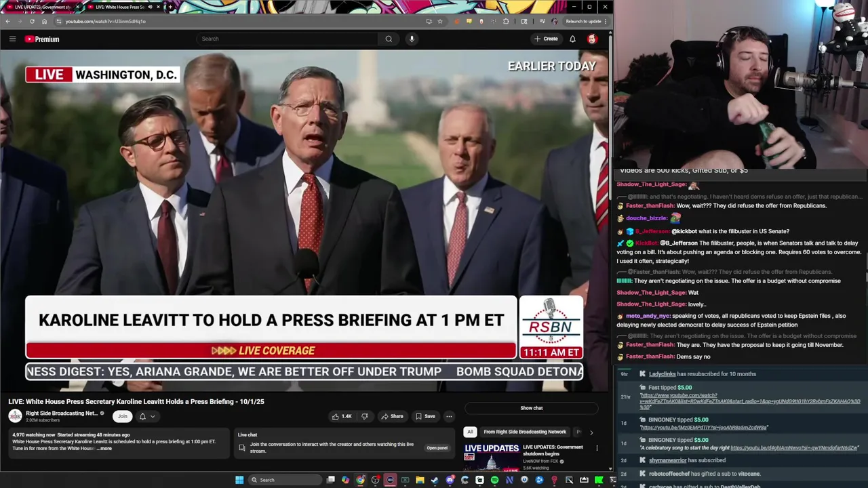868x488 pixels.
Task: Click the Join channel button
Action: click(x=122, y=416)
